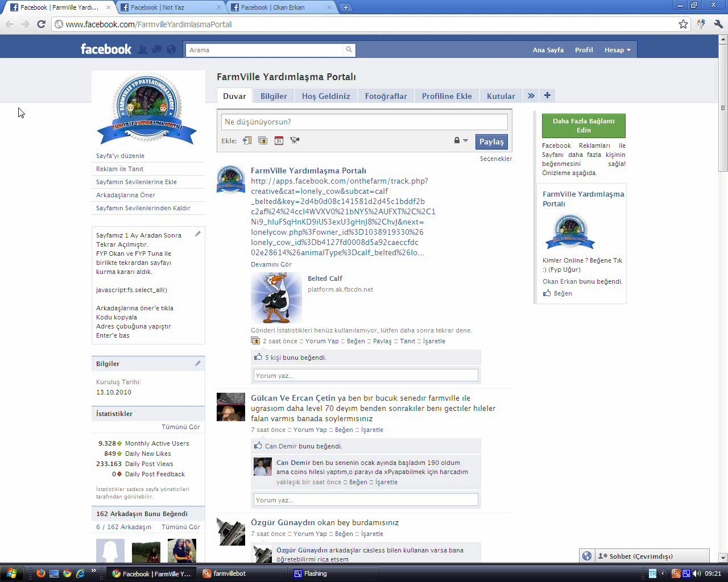
Task: Open messages icon in Facebook header
Action: pyautogui.click(x=156, y=49)
